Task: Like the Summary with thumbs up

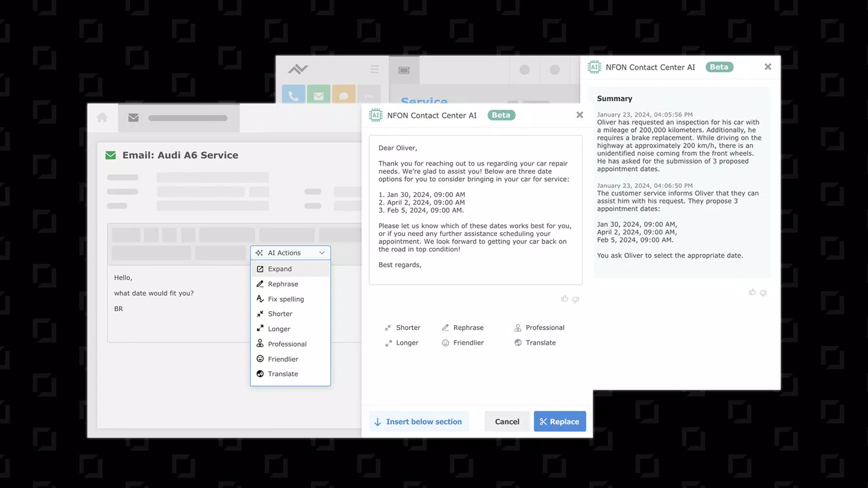Action: (x=752, y=292)
